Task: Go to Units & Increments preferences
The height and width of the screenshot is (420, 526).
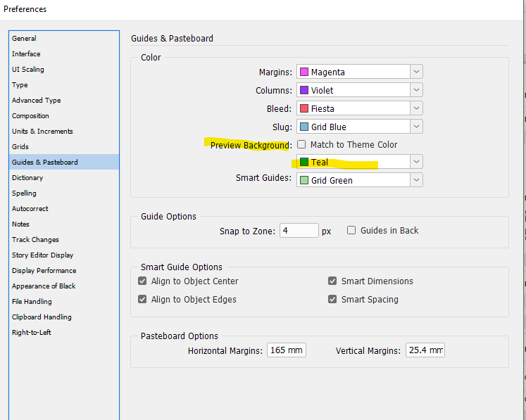Action: click(42, 131)
